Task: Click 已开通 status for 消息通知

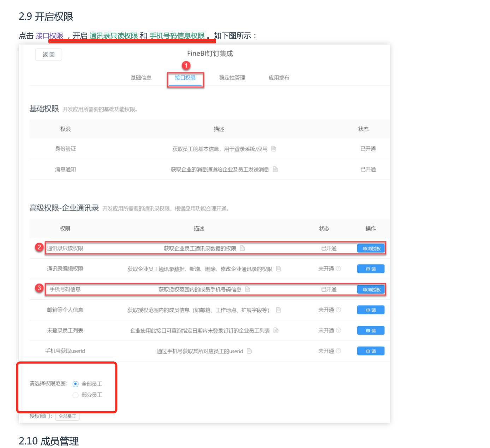Action: (368, 169)
